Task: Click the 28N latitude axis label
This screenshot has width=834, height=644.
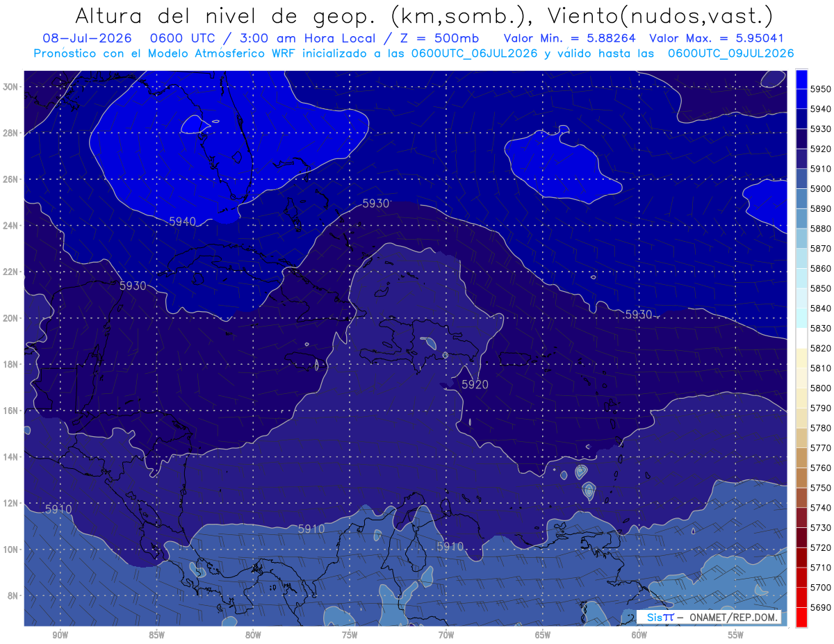Action: [10, 133]
